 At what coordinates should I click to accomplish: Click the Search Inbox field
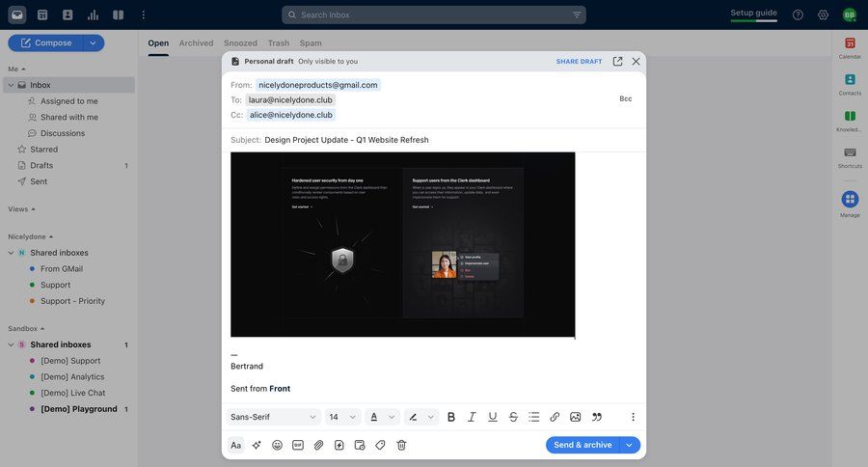click(x=434, y=15)
